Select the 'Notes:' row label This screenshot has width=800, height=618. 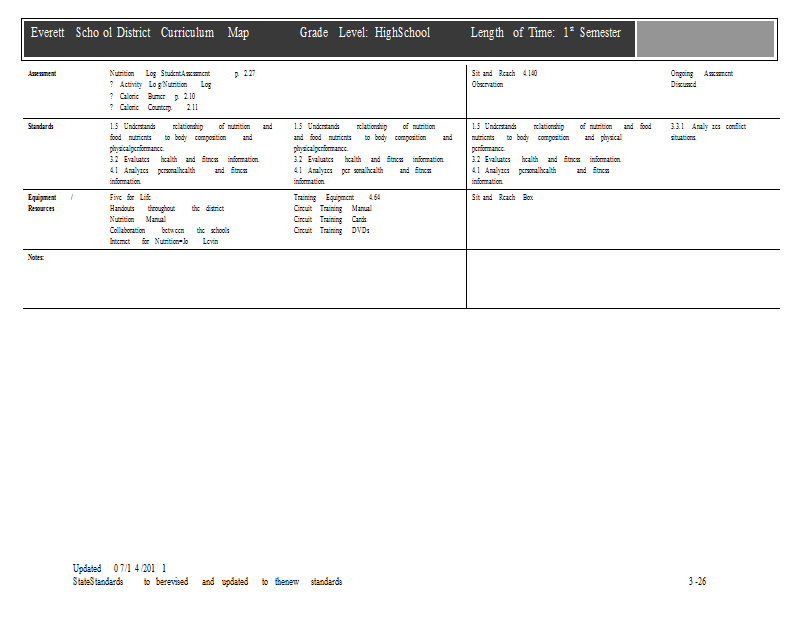tap(36, 257)
